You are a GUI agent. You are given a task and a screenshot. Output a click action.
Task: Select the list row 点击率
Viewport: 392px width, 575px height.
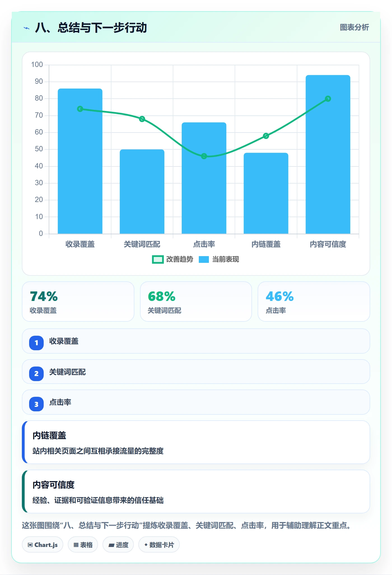point(196,402)
